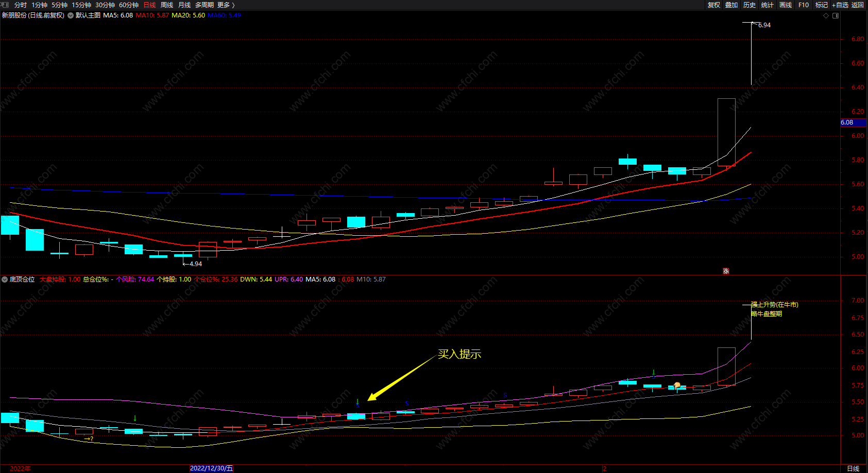The height and width of the screenshot is (473, 868).
Task: Click the 略牛盘整期 annotation
Action: (x=767, y=313)
